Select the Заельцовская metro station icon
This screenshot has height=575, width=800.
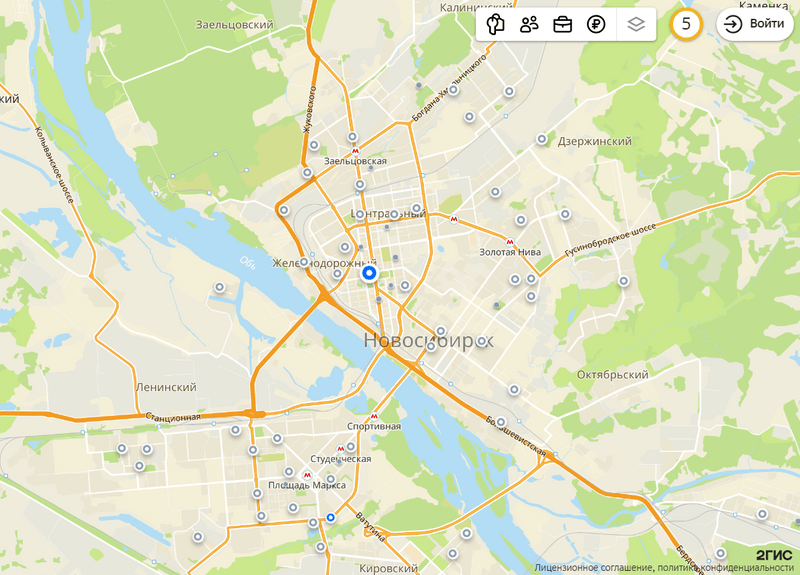coord(355,151)
